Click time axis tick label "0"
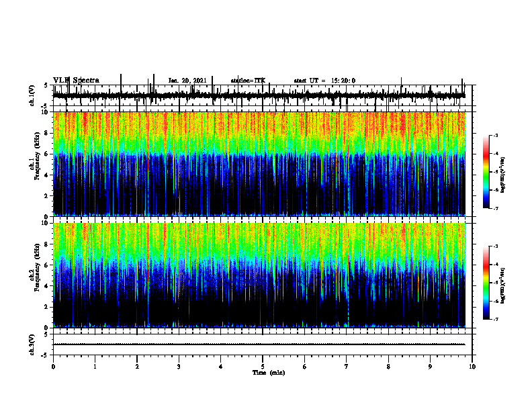 click(53, 367)
